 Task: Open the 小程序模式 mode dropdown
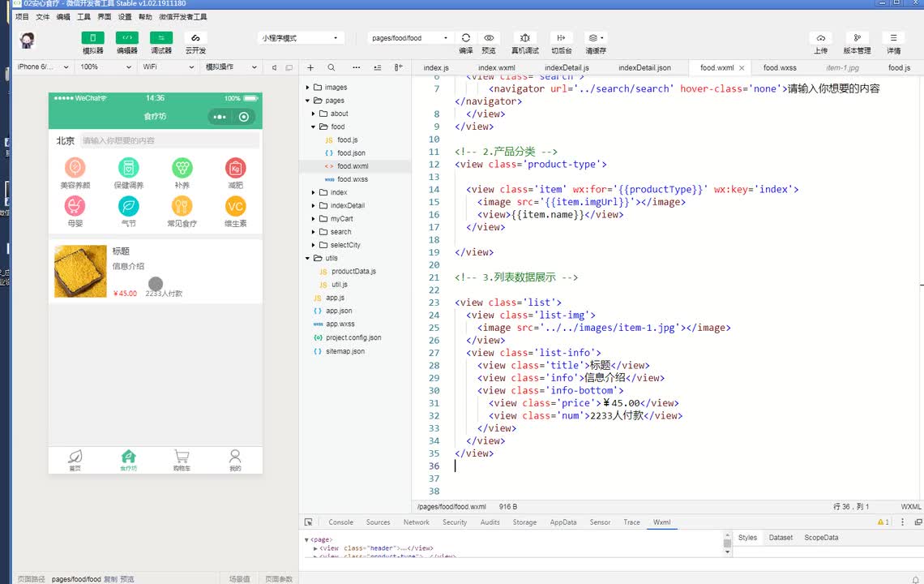(x=300, y=38)
